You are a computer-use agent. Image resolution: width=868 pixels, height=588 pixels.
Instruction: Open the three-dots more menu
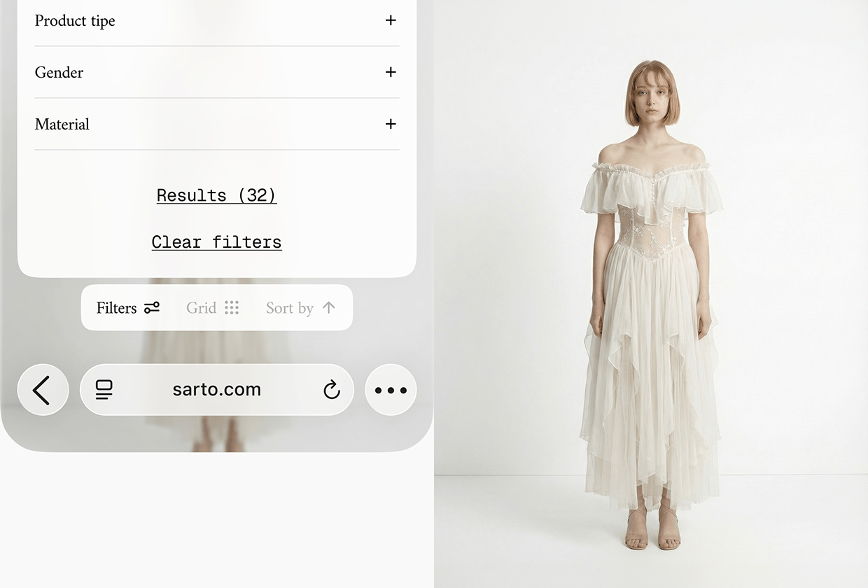[x=391, y=390]
